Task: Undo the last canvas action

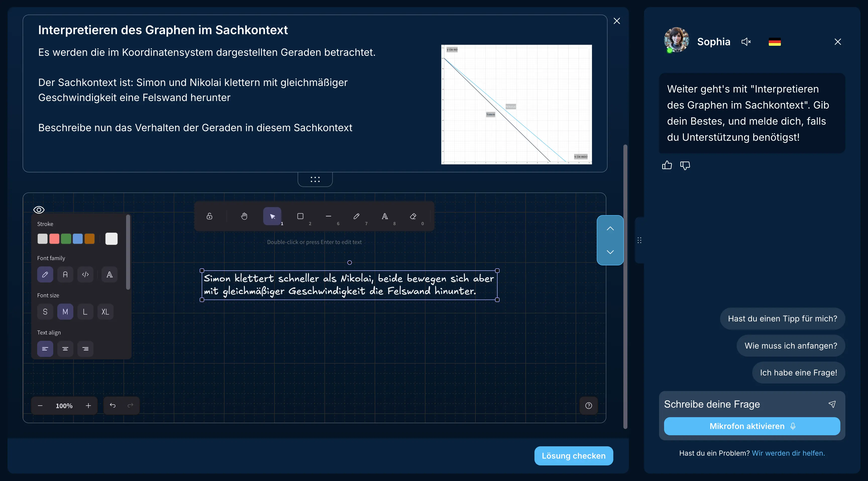Action: point(113,406)
